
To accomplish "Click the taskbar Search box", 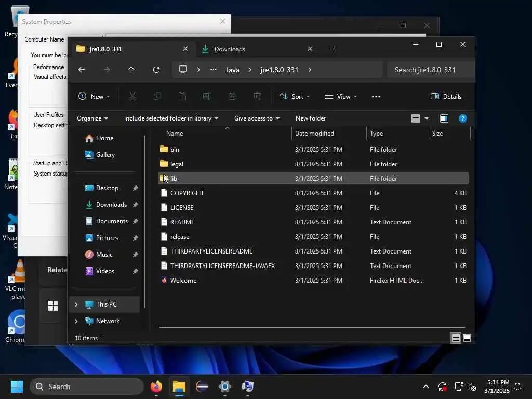I will click(87, 387).
